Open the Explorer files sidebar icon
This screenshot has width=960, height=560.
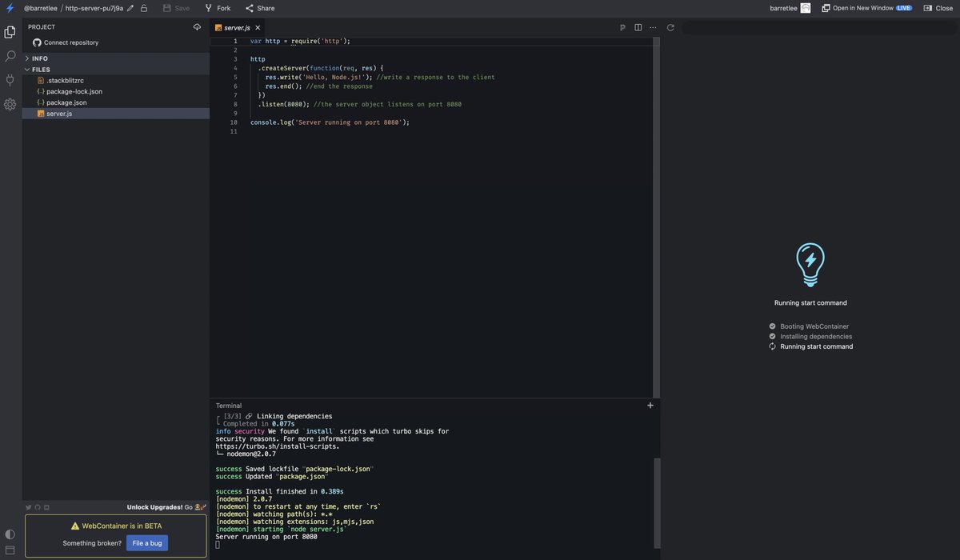tap(10, 32)
